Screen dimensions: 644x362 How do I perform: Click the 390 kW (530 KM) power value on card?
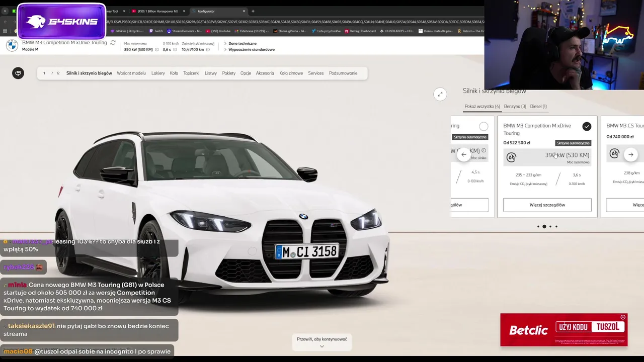567,155
